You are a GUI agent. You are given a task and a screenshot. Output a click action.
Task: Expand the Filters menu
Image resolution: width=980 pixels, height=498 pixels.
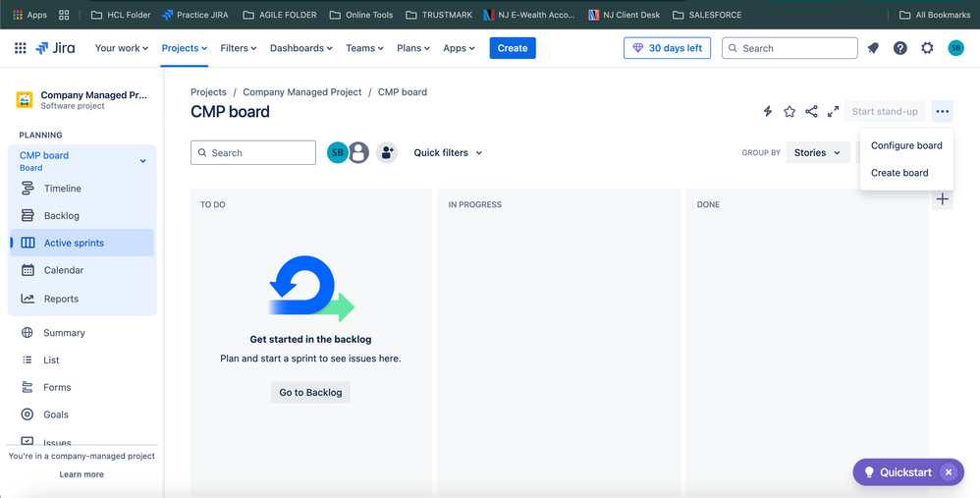coord(238,48)
